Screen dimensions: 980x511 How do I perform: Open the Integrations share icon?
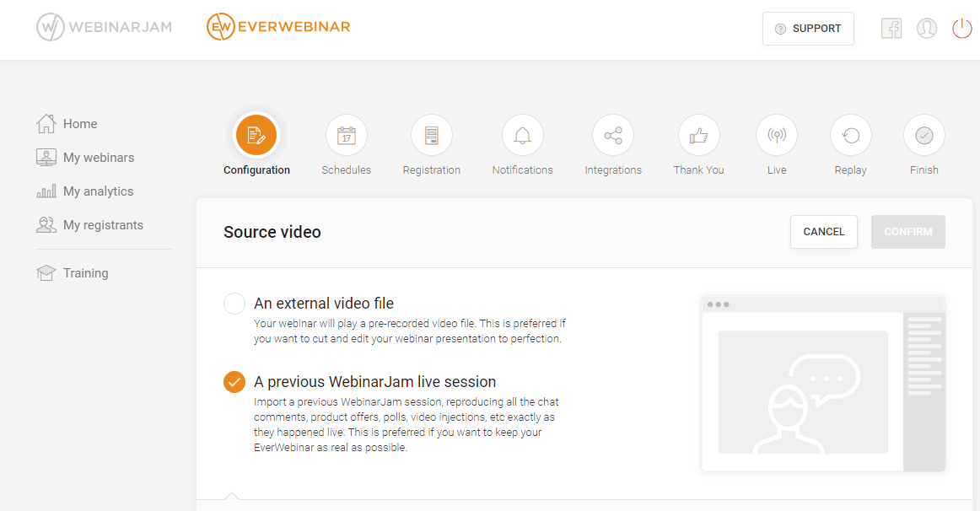point(613,135)
